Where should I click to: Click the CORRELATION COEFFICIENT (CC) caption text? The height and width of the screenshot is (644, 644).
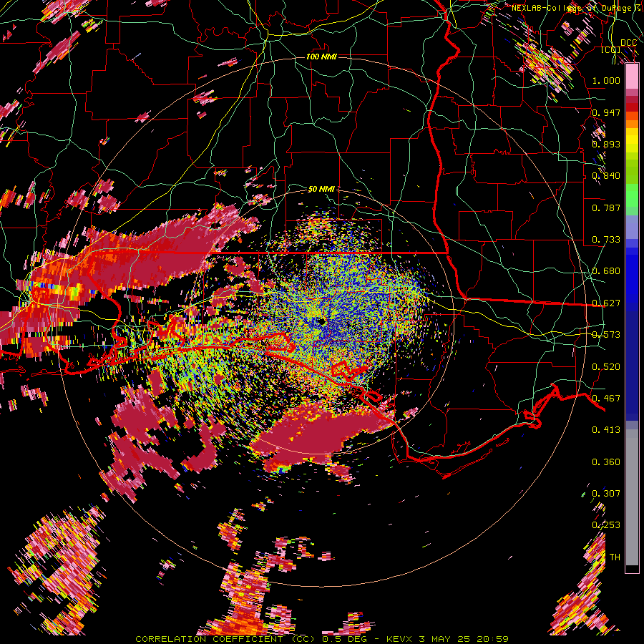226,639
